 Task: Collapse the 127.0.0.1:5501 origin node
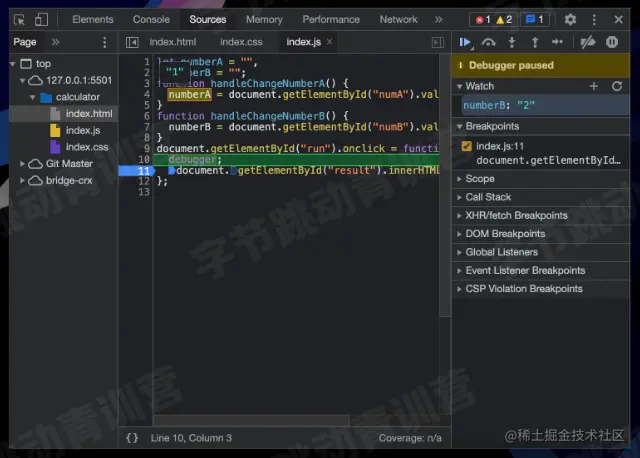pos(22,80)
